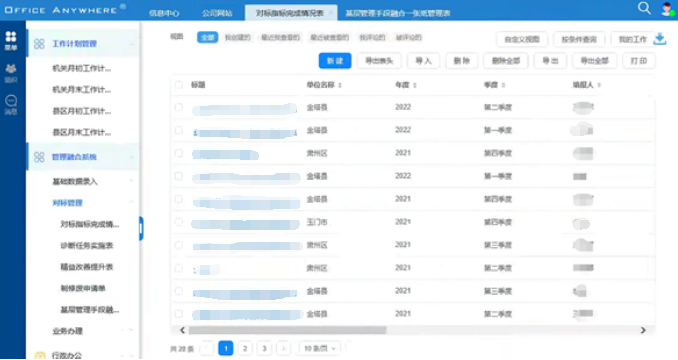Screen dimensions: 678x360
Task: Expand the 行政办公 chevron
Action: point(131,355)
